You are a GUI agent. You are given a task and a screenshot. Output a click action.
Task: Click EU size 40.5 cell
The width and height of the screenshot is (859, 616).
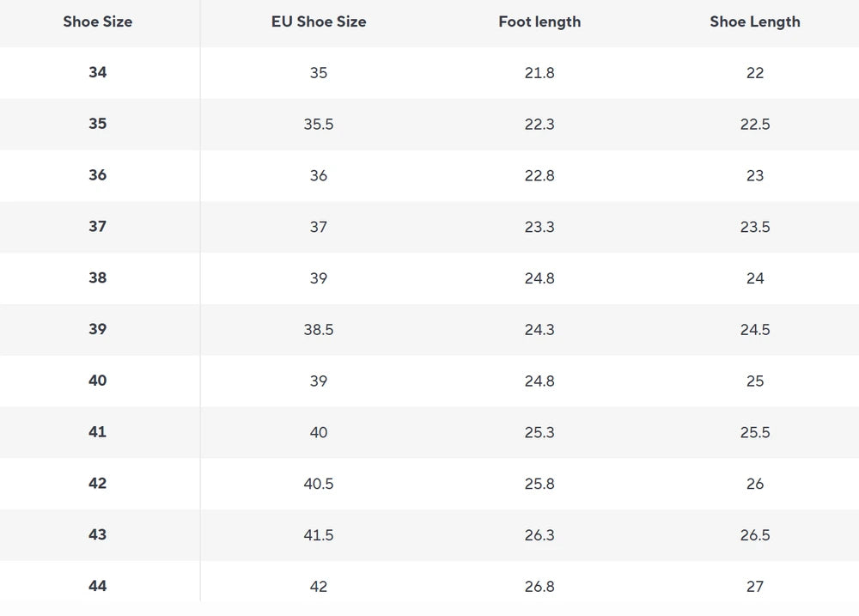(x=319, y=484)
